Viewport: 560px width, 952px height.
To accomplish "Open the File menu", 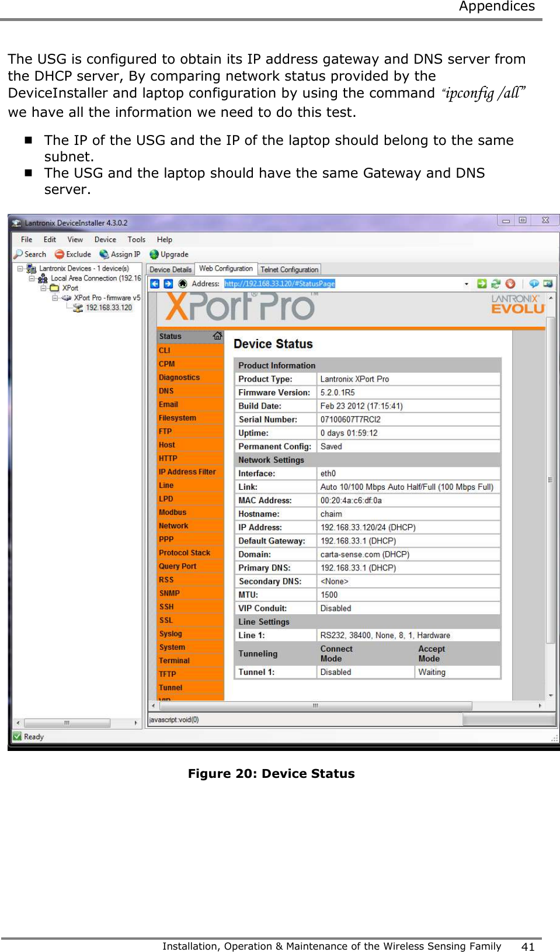I will pos(27,240).
